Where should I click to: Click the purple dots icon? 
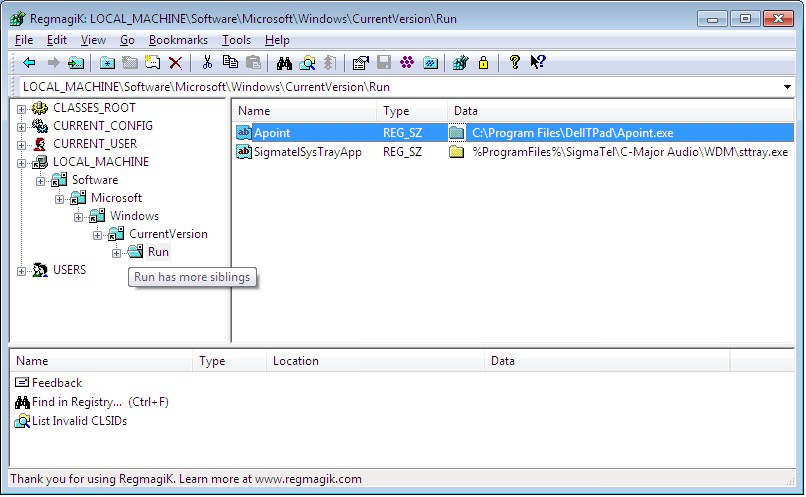(x=407, y=63)
